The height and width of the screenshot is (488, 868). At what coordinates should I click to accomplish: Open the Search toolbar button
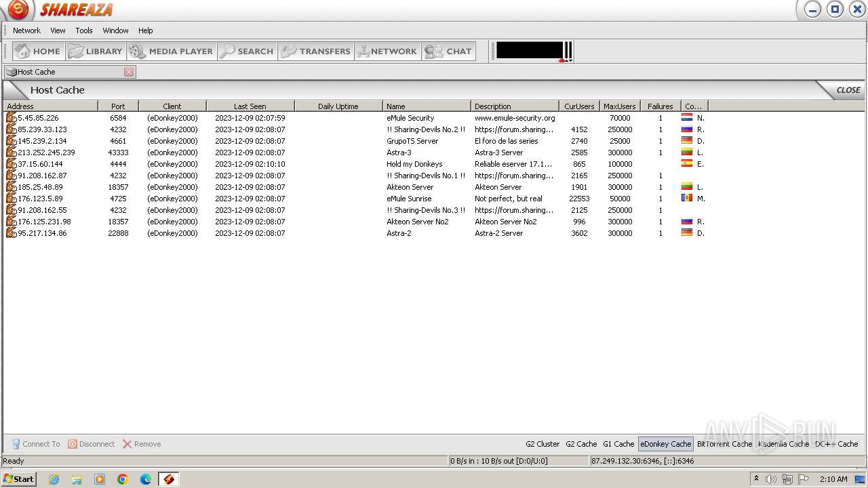pos(248,51)
